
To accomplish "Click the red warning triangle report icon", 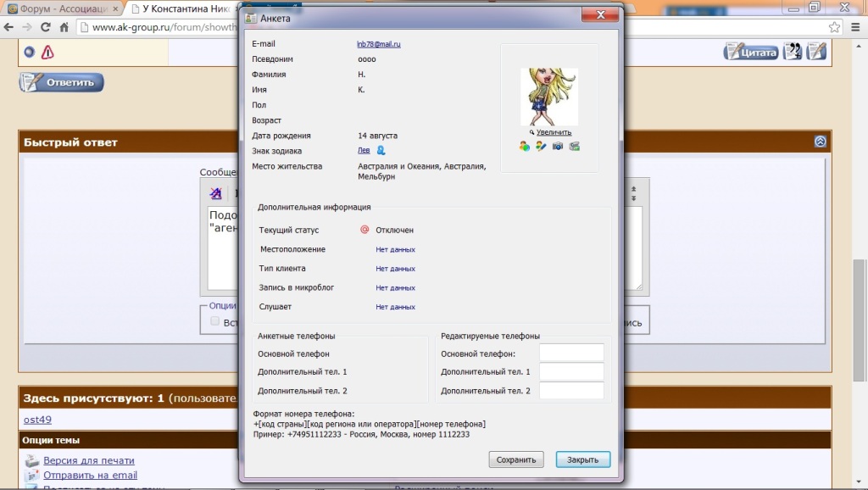I will [x=47, y=52].
